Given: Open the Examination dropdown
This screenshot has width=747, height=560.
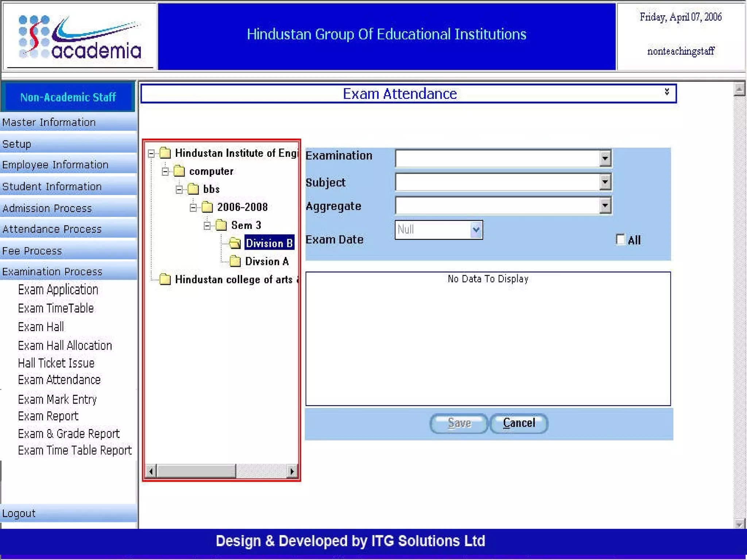Looking at the screenshot, I should pos(605,158).
